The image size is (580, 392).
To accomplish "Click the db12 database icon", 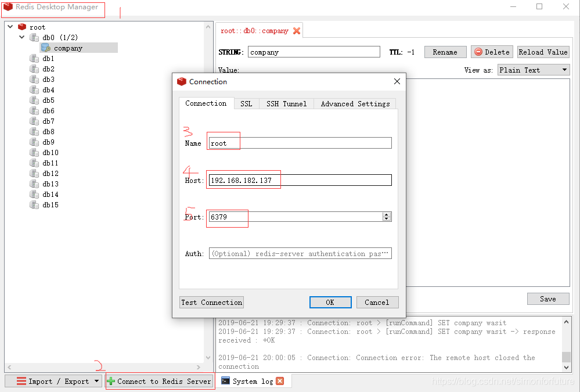I will (34, 174).
